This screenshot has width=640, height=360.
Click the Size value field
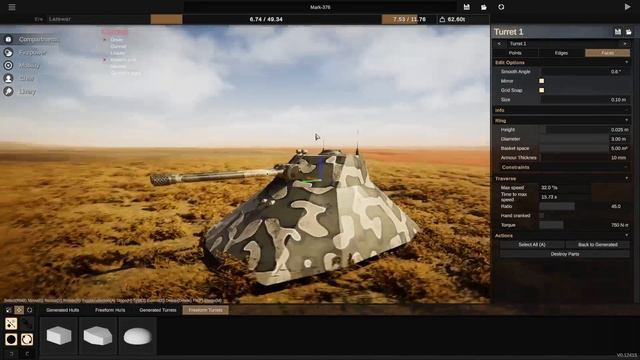click(x=585, y=100)
